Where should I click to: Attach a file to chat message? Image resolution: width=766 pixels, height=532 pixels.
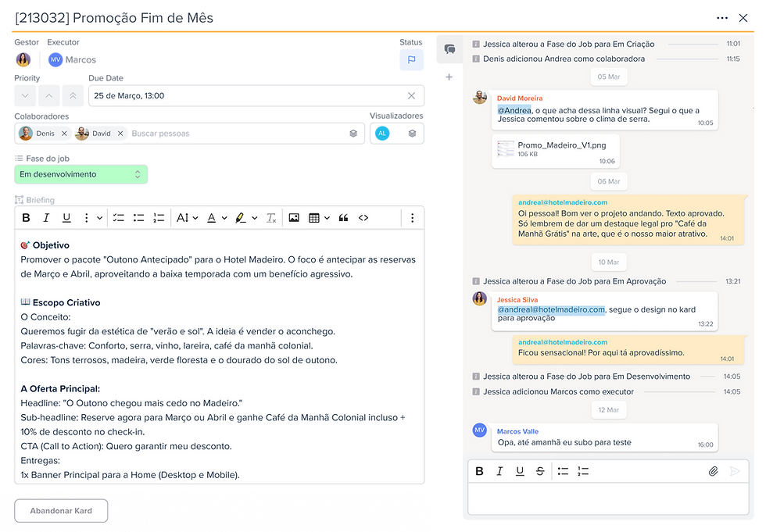[713, 471]
